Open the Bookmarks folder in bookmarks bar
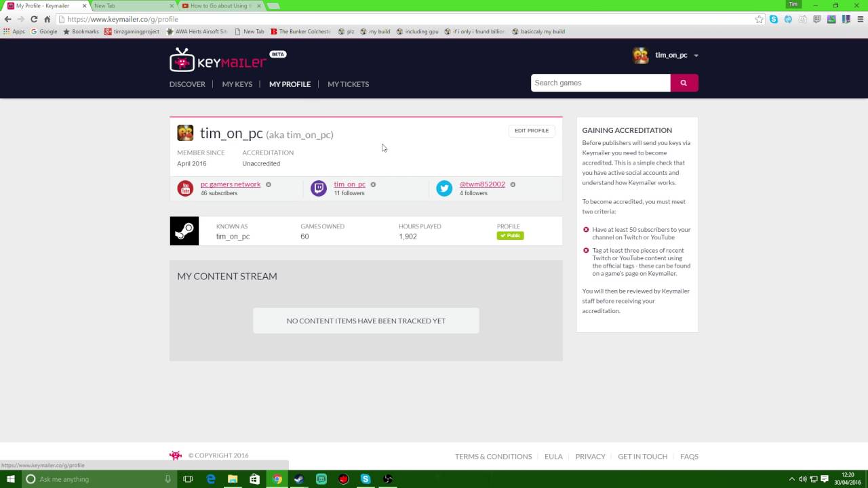The image size is (868, 488). (81, 31)
